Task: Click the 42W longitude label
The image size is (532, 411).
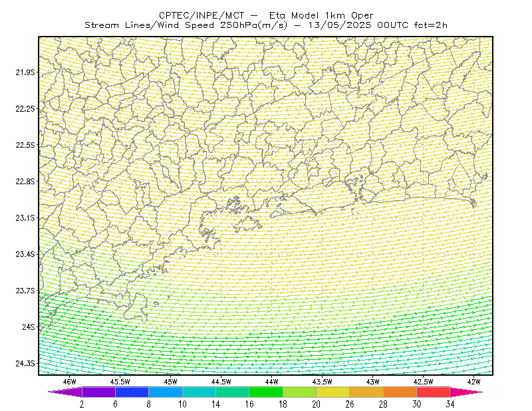Action: pyautogui.click(x=474, y=382)
